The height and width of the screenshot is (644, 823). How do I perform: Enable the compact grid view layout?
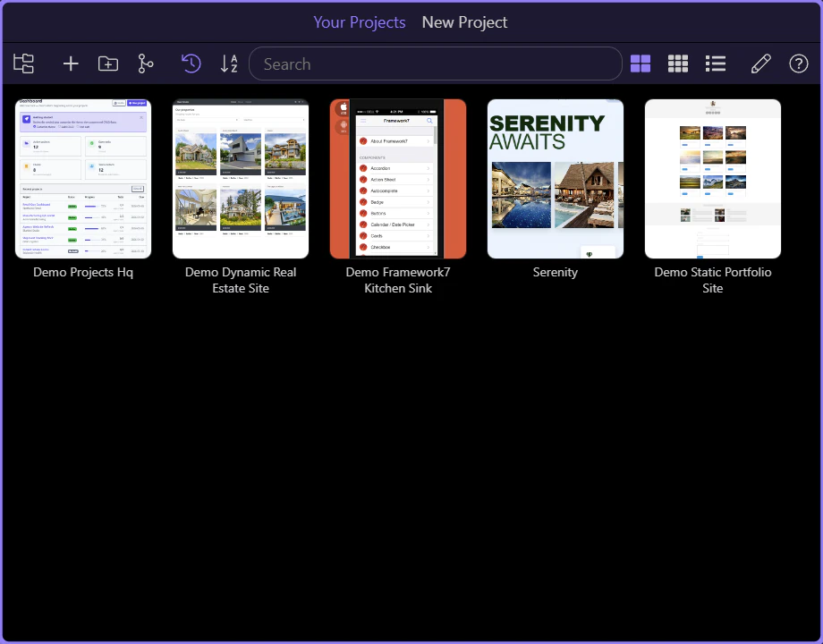(678, 64)
